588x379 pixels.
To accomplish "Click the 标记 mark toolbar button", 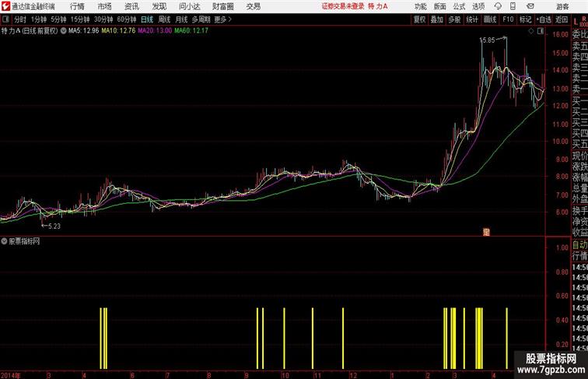I will point(525,19).
